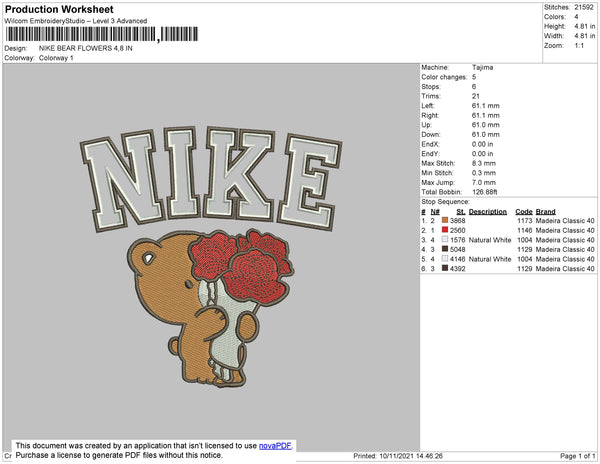Select the 'Printed: 10/11/2021' timestamp in footer
Image resolution: width=600 pixels, height=464 pixels.
coord(398,456)
